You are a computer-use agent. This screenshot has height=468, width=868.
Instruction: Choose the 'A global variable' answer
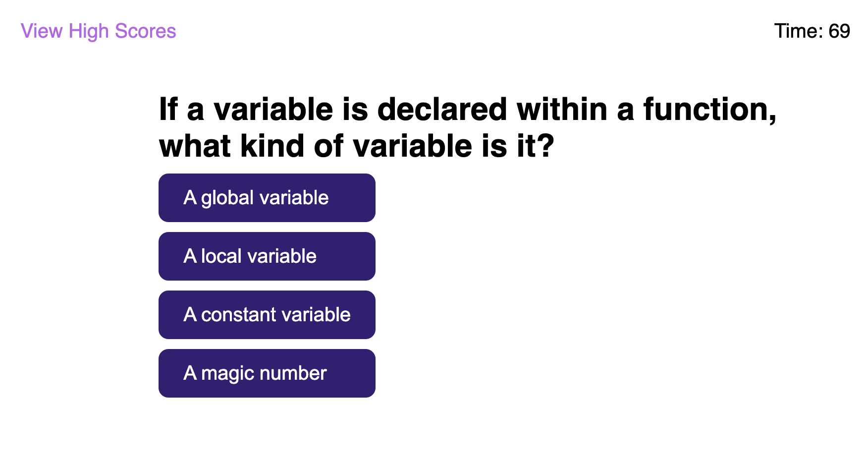click(267, 198)
